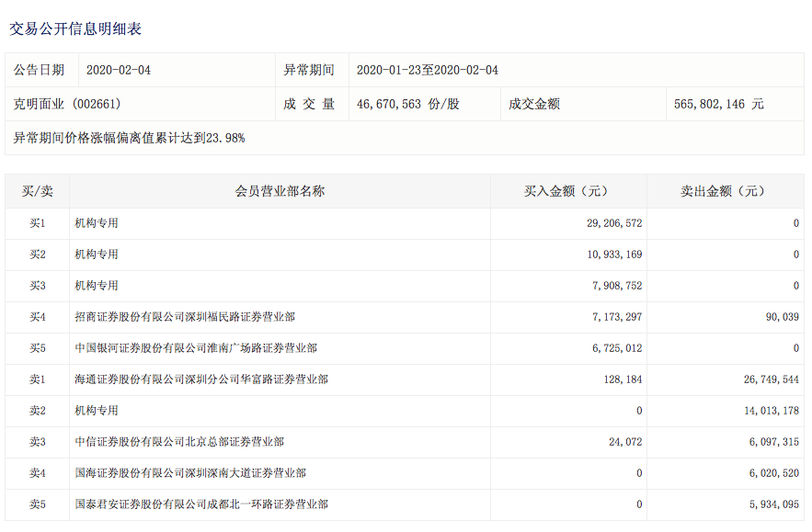Click the 卖出金额（元） column header
Image resolution: width=812 pixels, height=532 pixels.
pyautogui.click(x=724, y=192)
